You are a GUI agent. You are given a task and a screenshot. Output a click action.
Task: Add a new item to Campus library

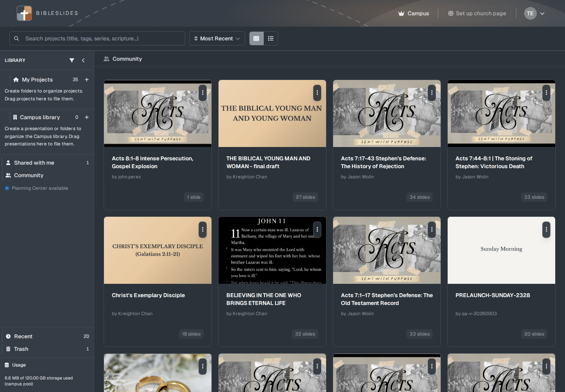click(x=87, y=117)
